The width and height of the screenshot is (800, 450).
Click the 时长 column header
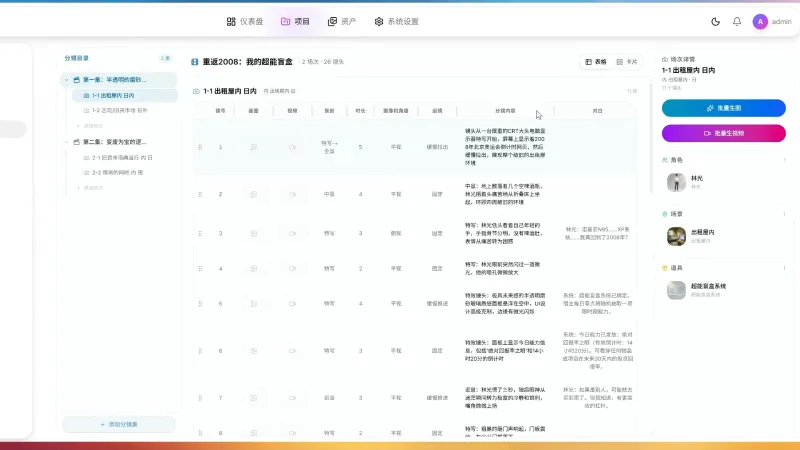pos(360,111)
